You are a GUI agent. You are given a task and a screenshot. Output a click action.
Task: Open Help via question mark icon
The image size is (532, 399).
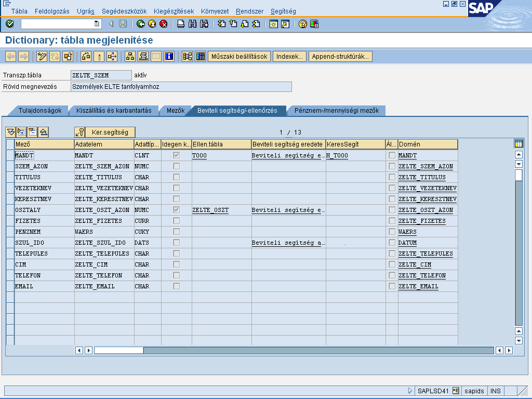(303, 24)
